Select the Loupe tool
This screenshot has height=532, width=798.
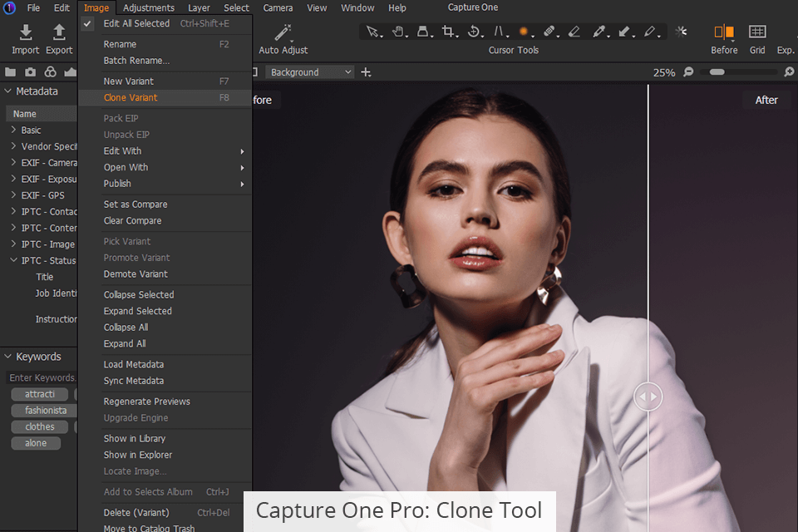423,32
